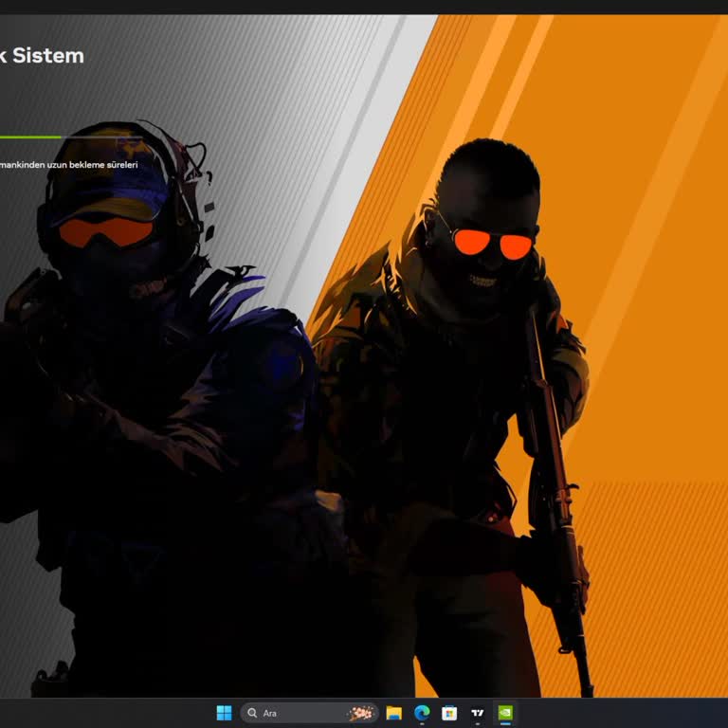Screen dimensions: 728x728
Task: Open the Windows Start menu
Action: [224, 713]
